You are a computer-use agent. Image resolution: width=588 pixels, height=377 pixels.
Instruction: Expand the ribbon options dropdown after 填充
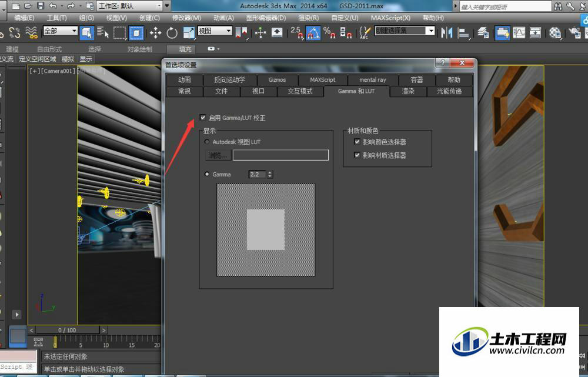click(214, 49)
